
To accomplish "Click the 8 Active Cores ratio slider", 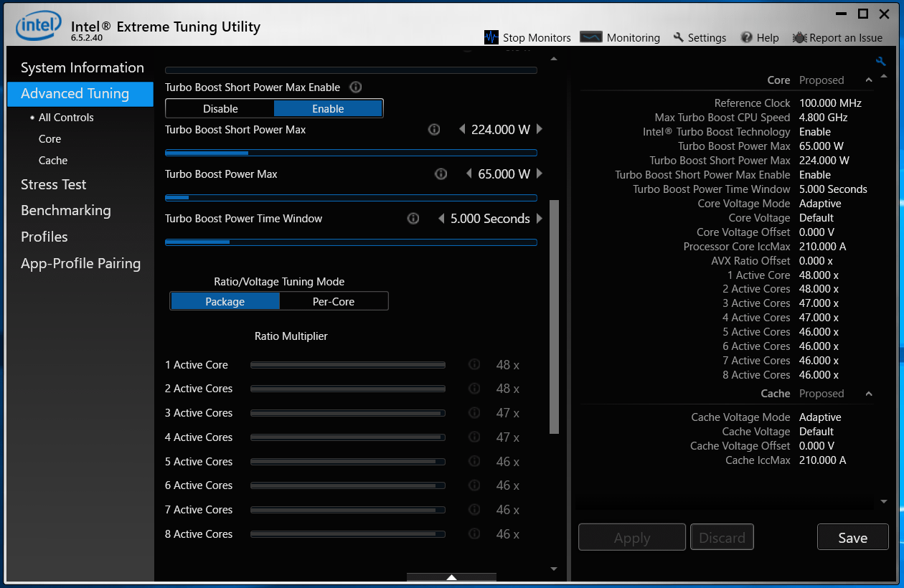I will tap(348, 534).
